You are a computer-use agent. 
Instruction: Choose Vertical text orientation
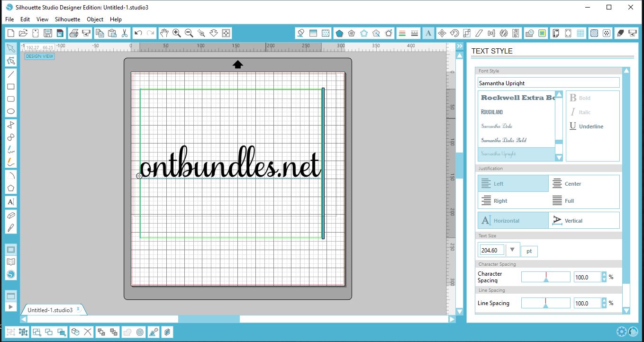pos(584,220)
